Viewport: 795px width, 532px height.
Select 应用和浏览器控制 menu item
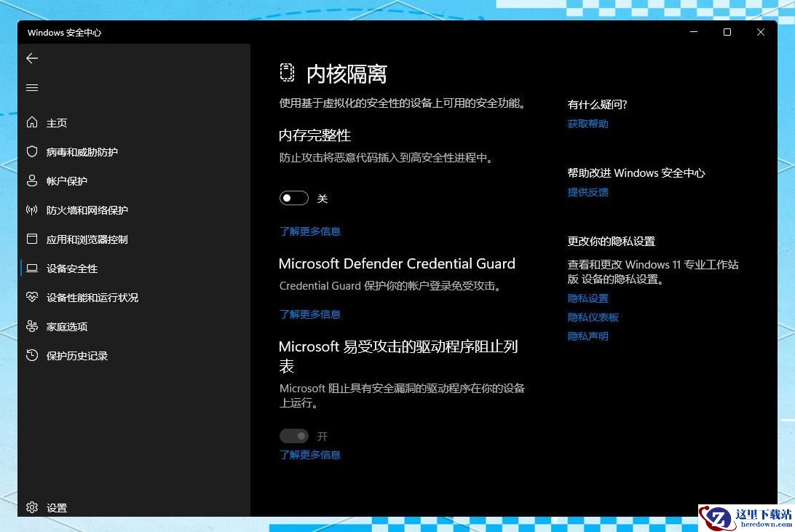pos(87,239)
